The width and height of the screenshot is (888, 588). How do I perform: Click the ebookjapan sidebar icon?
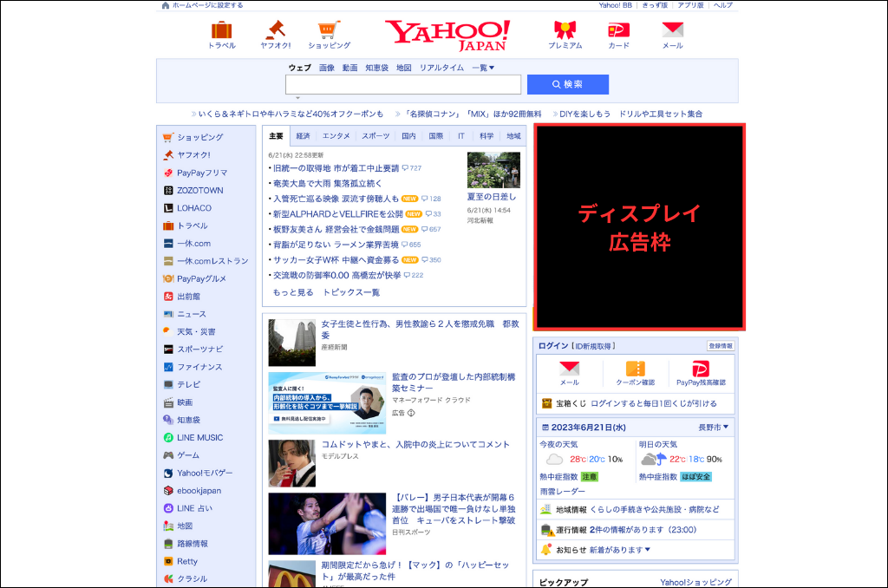click(x=168, y=491)
